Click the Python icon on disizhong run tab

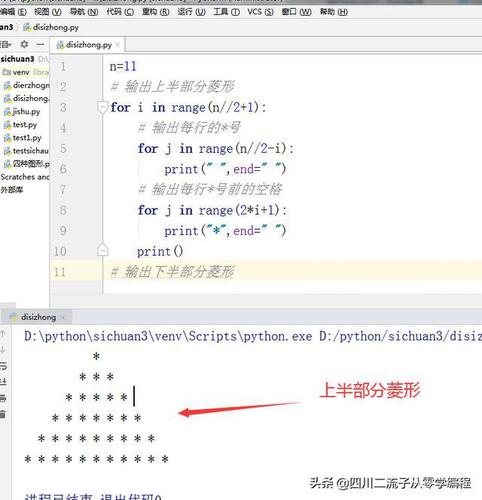(x=14, y=317)
